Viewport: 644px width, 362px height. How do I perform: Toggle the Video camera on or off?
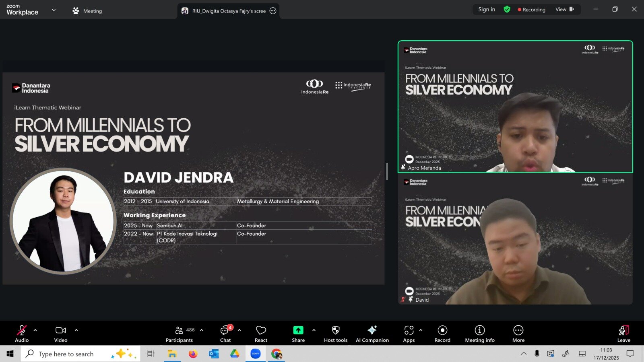point(61,334)
